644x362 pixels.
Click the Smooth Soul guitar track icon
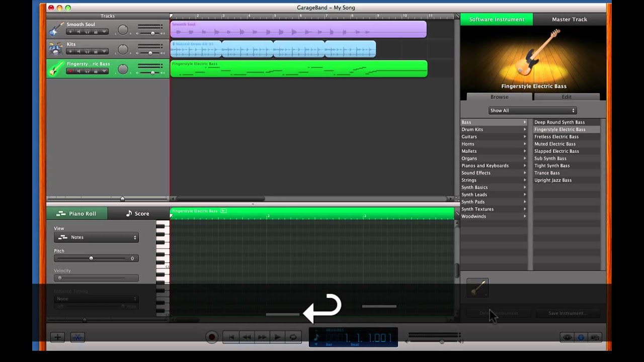pyautogui.click(x=56, y=29)
